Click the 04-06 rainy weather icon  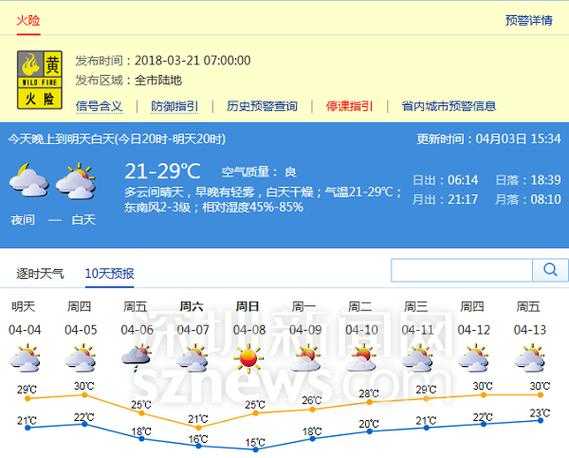(x=136, y=359)
